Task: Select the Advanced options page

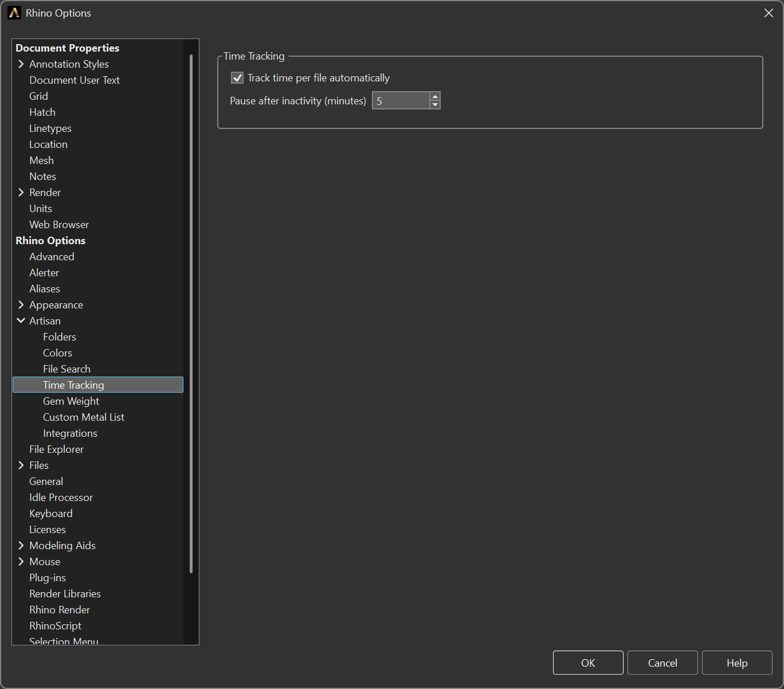Action: pos(52,257)
